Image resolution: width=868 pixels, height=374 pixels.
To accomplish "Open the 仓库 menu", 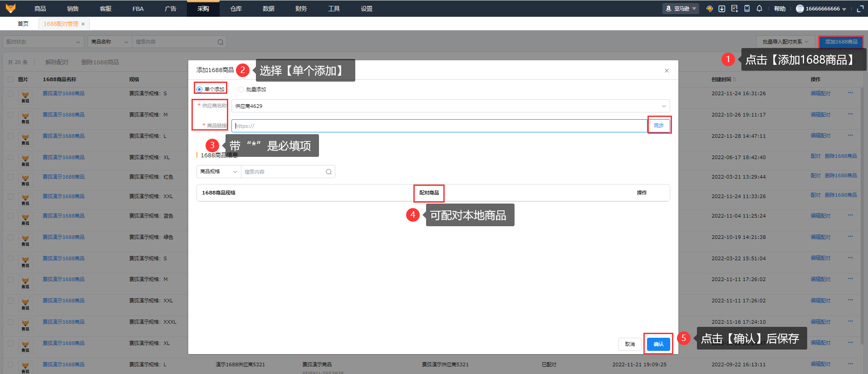I will pyautogui.click(x=236, y=9).
